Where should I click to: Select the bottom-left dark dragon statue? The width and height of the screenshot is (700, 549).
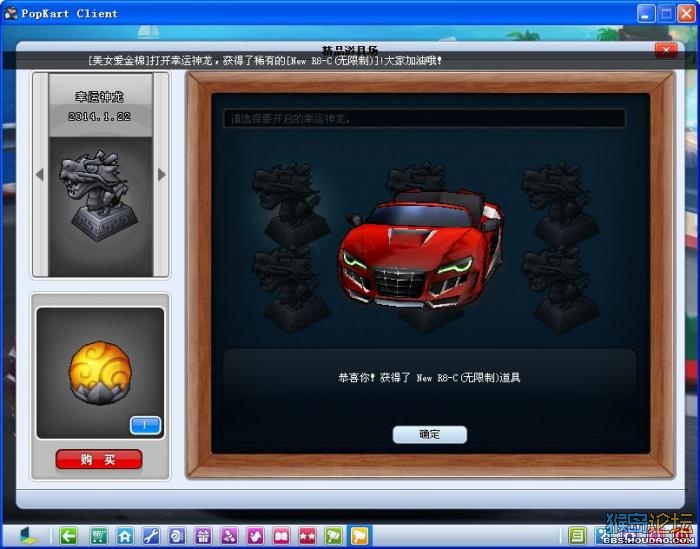pyautogui.click(x=293, y=289)
